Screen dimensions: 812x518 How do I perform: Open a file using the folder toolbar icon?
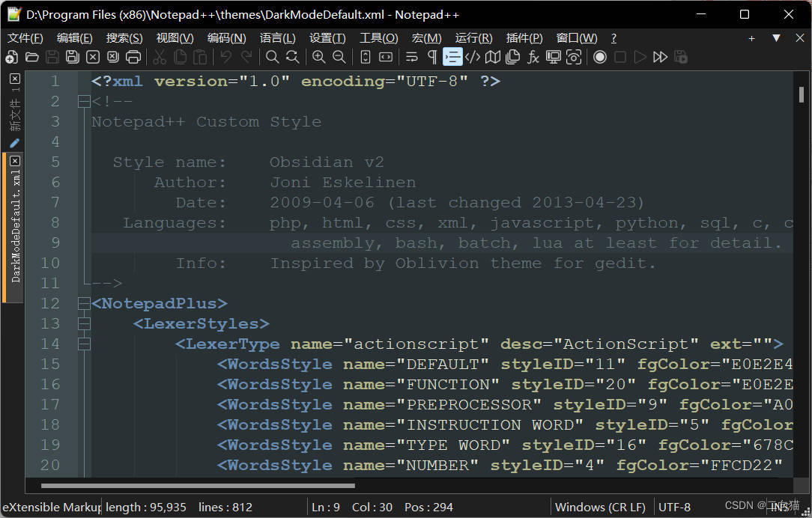tap(31, 57)
